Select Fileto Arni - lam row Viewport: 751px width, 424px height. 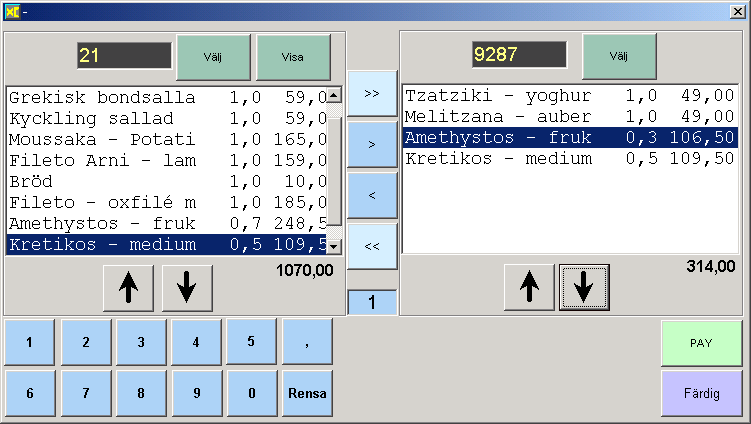tap(167, 160)
